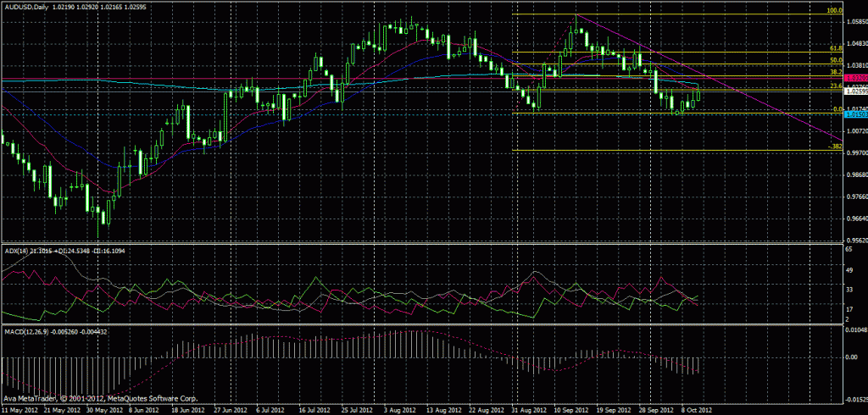Click the -.382 Fibonacci extension label
Viewport: 868px width, 415px height.
(833, 147)
